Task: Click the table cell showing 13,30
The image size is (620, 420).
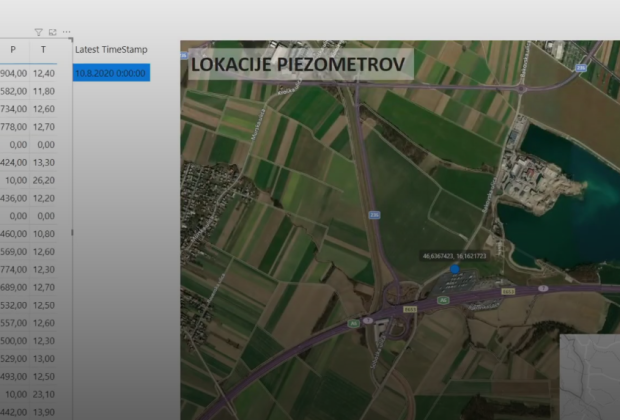Action: point(43,162)
